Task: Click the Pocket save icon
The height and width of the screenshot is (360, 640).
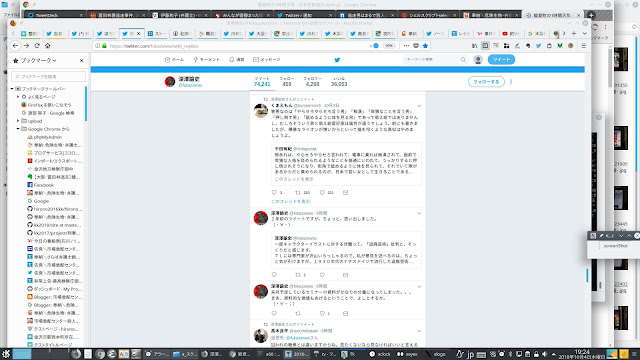Action: (416, 46)
